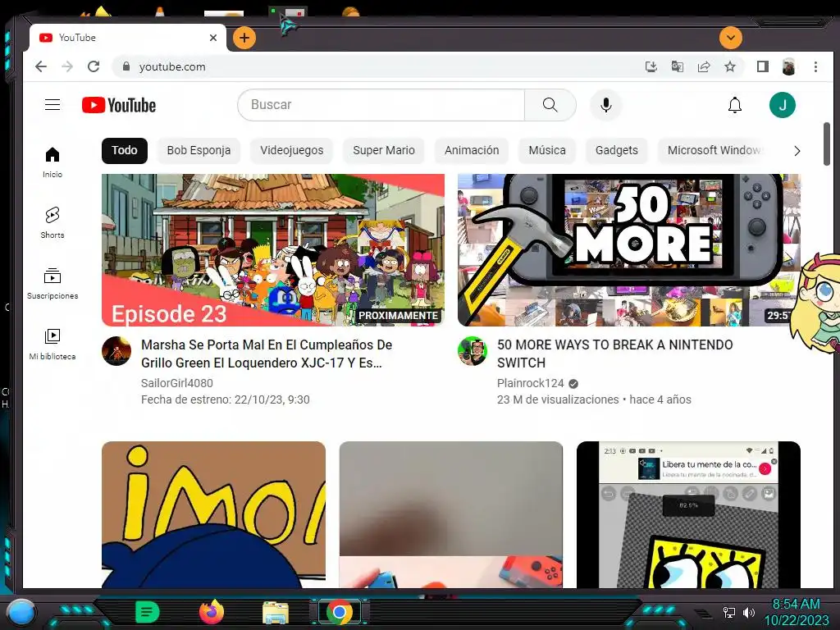Image resolution: width=840 pixels, height=630 pixels.
Task: Open Chrome three-dot menu
Action: coord(815,66)
